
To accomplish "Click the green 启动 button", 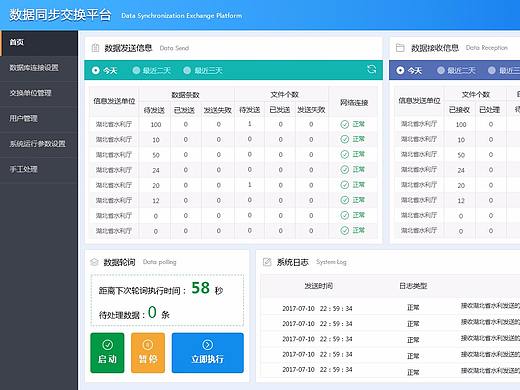I will [x=107, y=353].
